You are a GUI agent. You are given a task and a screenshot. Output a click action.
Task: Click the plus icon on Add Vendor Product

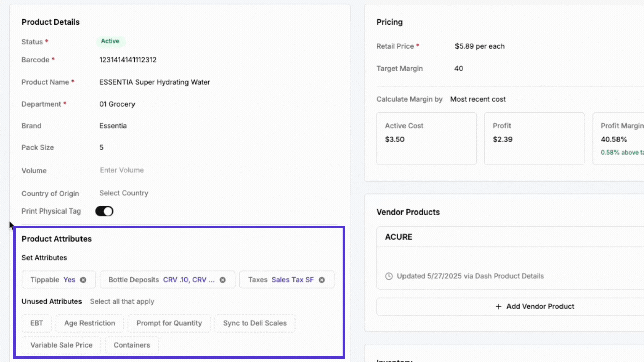(x=498, y=306)
